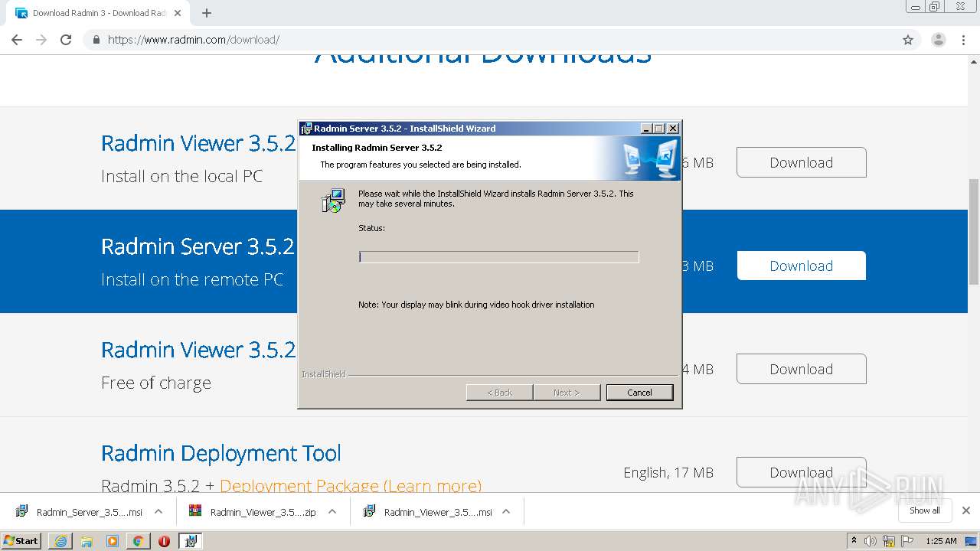The image size is (980, 551).
Task: Open the volume control in system tray
Action: coord(871,541)
